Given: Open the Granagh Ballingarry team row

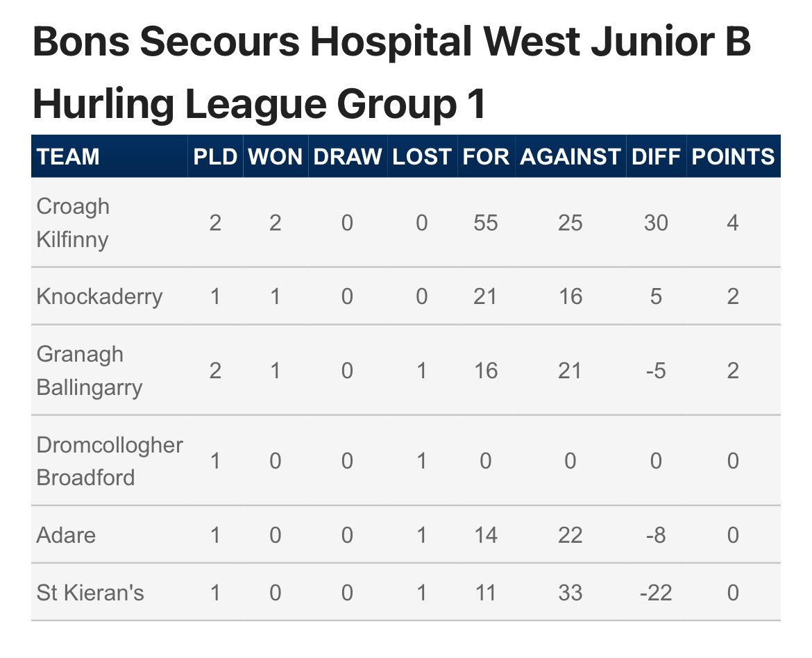Looking at the screenshot, I should pyautogui.click(x=405, y=371).
